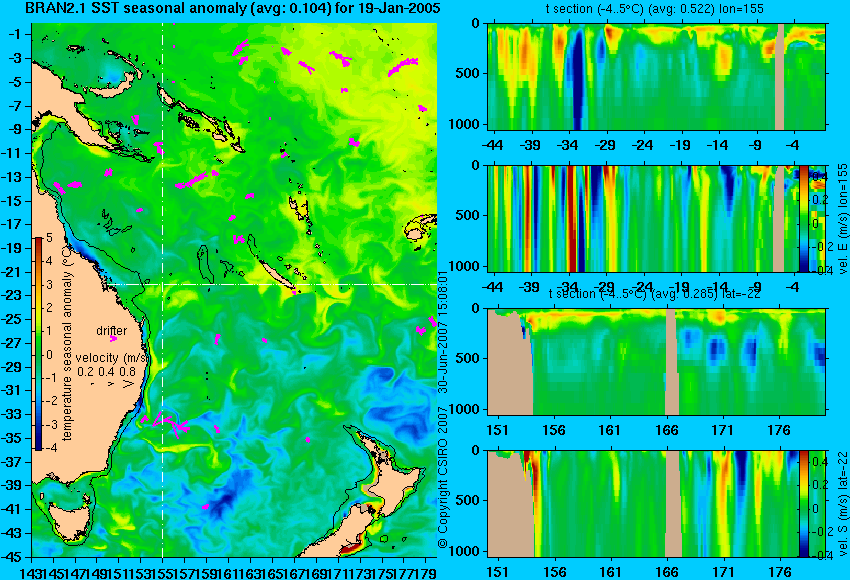The image size is (850, 580).
Task: Click the '-45' latitude label on the map axis
Action: pyautogui.click(x=13, y=557)
